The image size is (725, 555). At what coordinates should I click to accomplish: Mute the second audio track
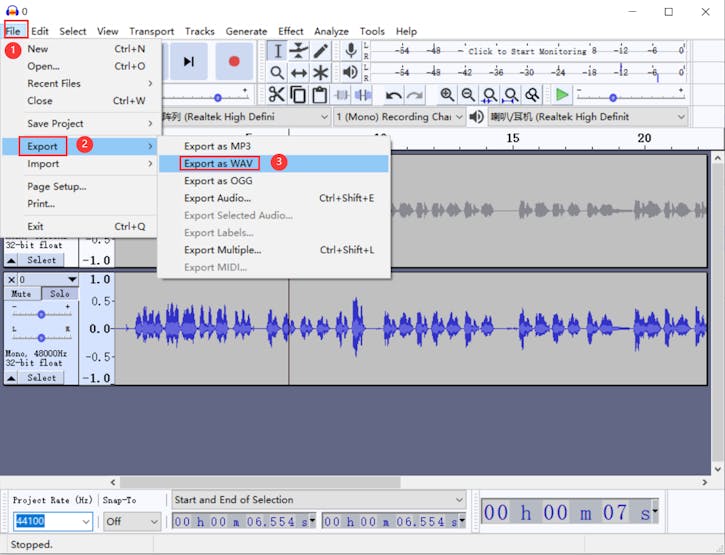point(21,294)
